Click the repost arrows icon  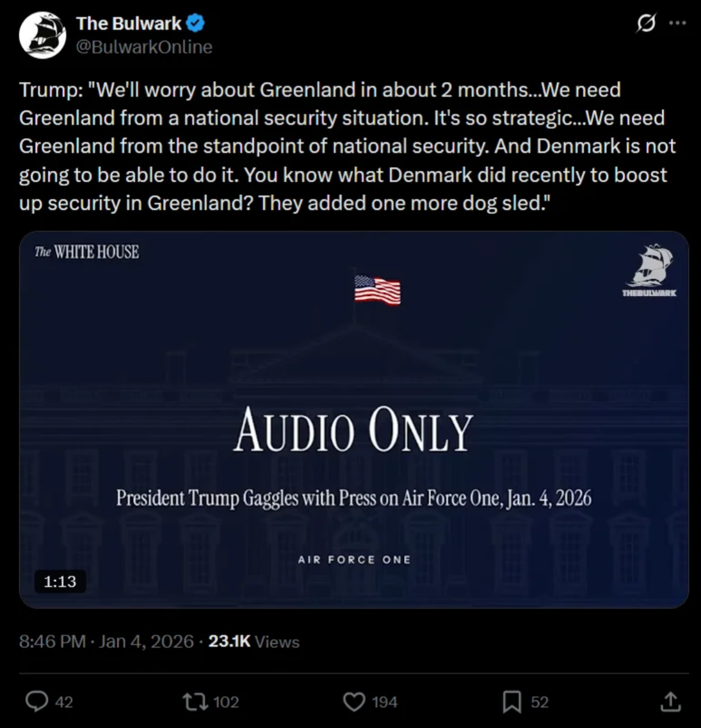pyautogui.click(x=192, y=701)
